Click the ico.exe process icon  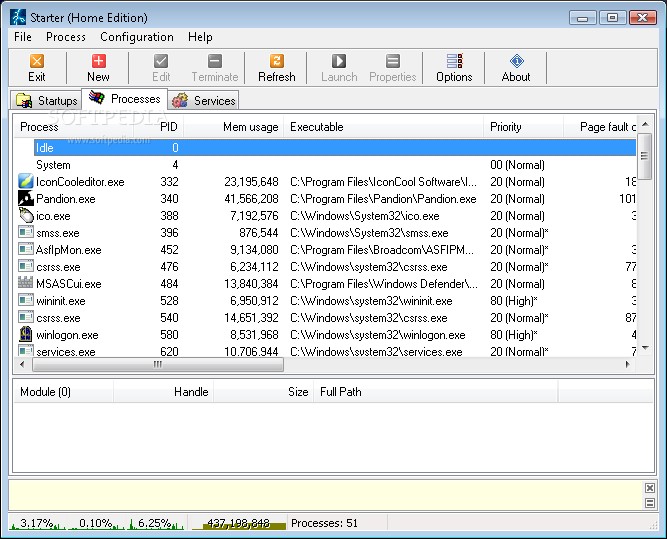click(26, 215)
